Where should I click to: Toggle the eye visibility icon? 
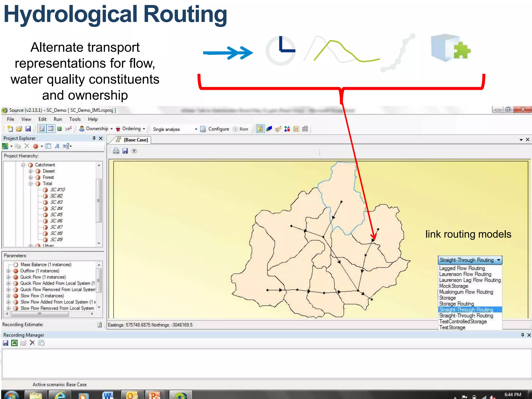coord(134,151)
